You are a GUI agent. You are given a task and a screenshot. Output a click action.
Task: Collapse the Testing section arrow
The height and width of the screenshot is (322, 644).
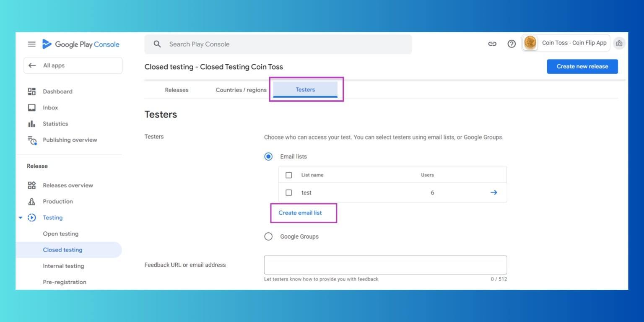(x=20, y=218)
